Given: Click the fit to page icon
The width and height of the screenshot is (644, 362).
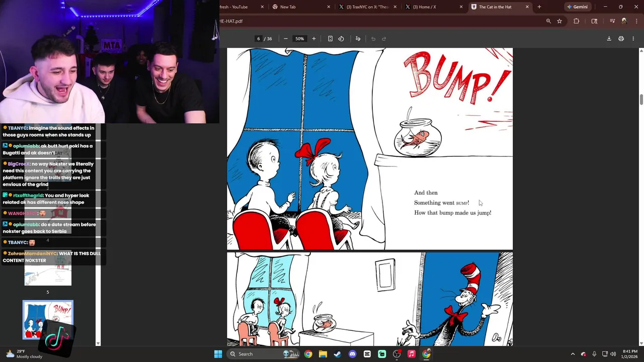Looking at the screenshot, I should tap(330, 39).
